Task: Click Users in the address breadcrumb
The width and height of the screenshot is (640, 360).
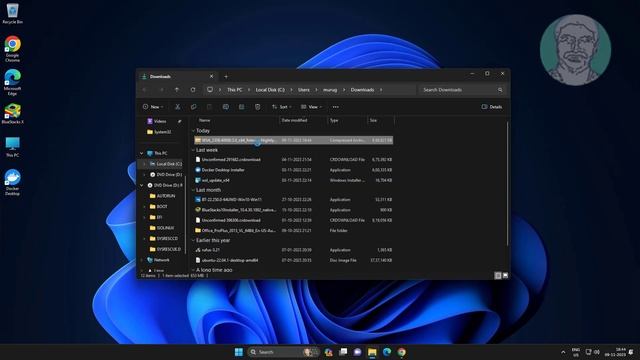Action: point(304,90)
